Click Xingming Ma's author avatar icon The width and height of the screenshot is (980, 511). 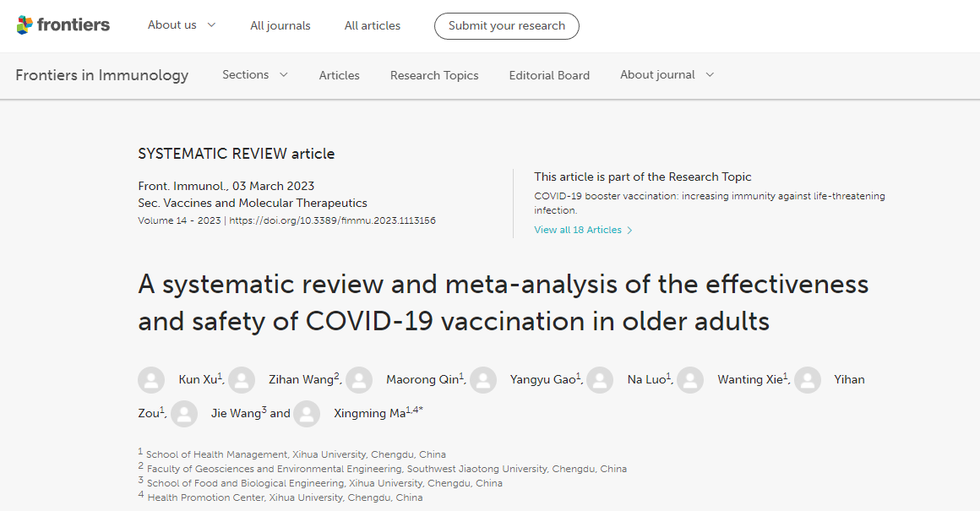(307, 414)
